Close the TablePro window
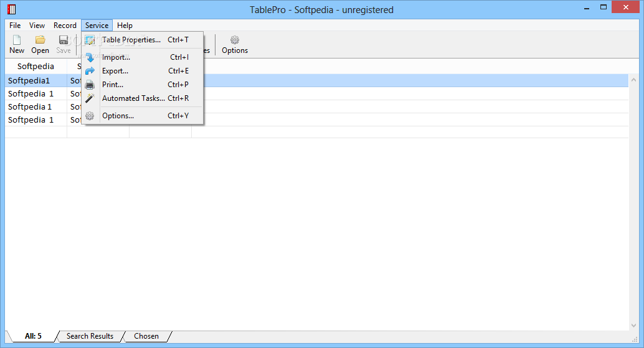The image size is (644, 348). 626,7
